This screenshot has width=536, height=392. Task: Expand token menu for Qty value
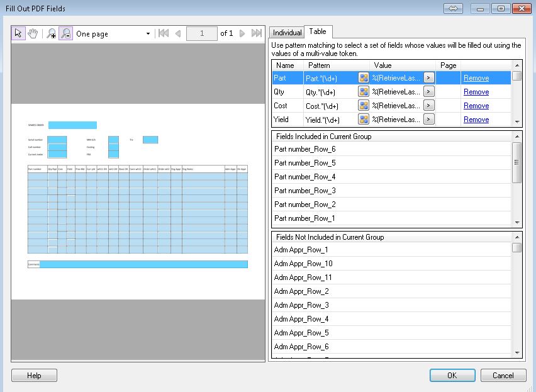pos(428,92)
